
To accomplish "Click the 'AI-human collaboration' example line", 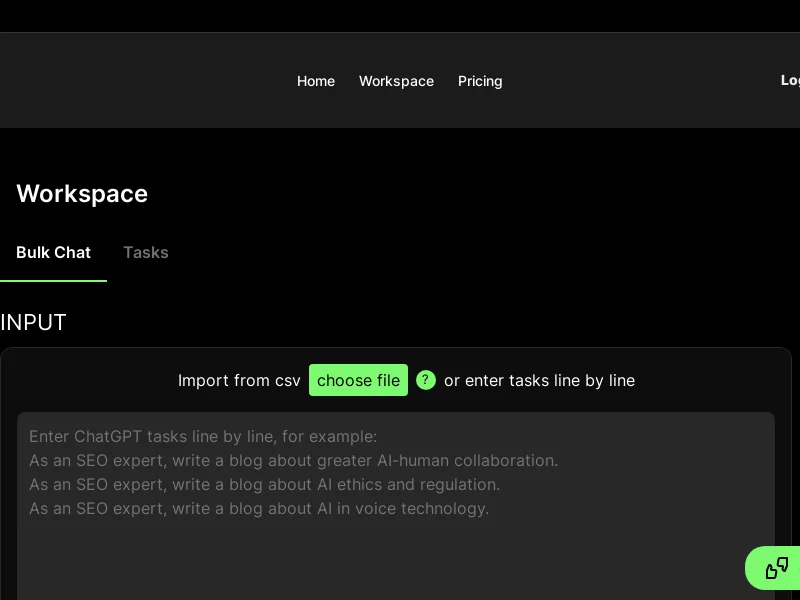I will click(293, 461).
